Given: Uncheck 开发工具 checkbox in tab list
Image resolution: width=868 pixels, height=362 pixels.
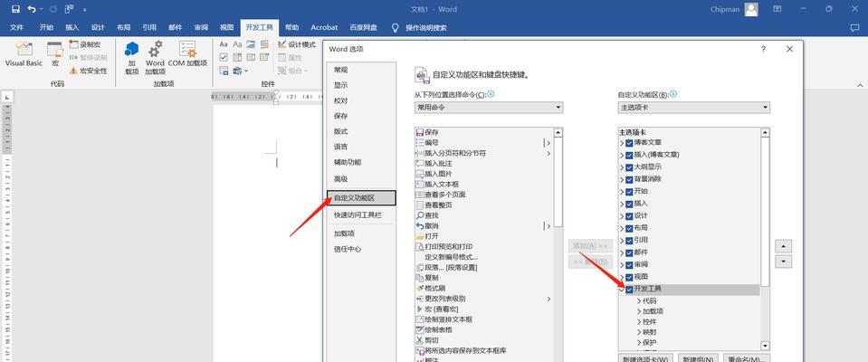Looking at the screenshot, I should pos(629,289).
